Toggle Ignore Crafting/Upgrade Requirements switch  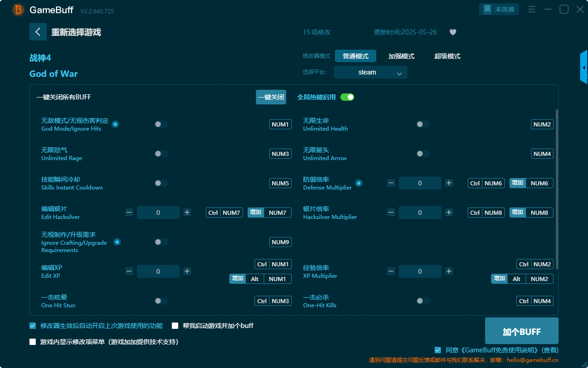click(x=161, y=242)
